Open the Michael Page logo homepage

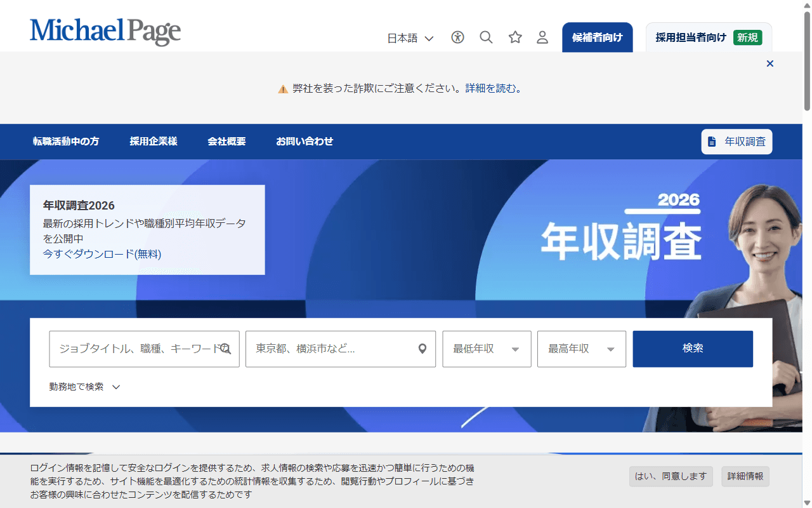click(105, 32)
